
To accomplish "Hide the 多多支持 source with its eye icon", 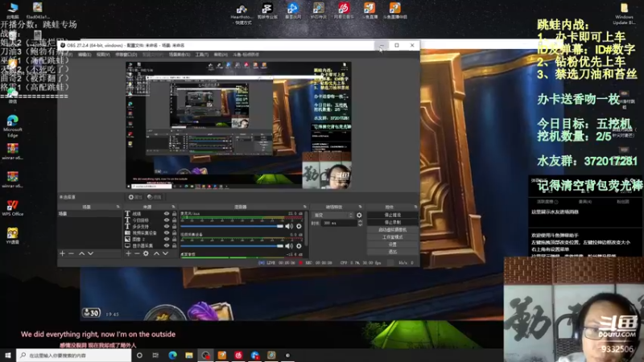I will tap(167, 227).
